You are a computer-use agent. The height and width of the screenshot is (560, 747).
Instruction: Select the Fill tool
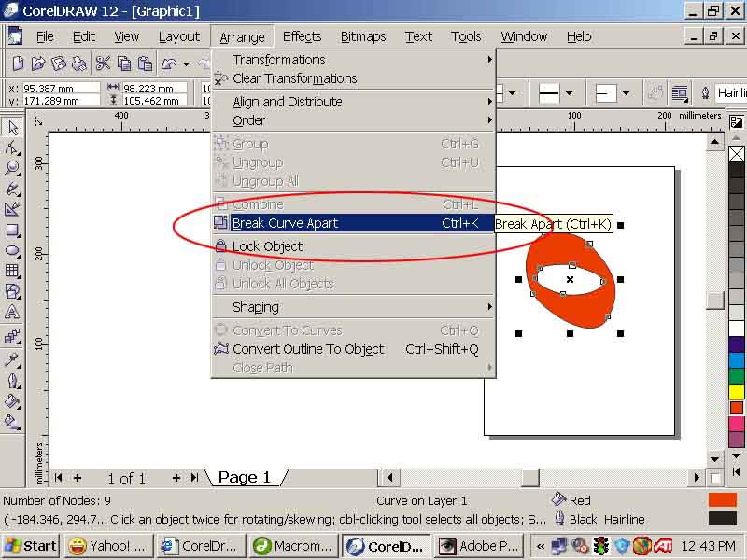click(x=12, y=401)
